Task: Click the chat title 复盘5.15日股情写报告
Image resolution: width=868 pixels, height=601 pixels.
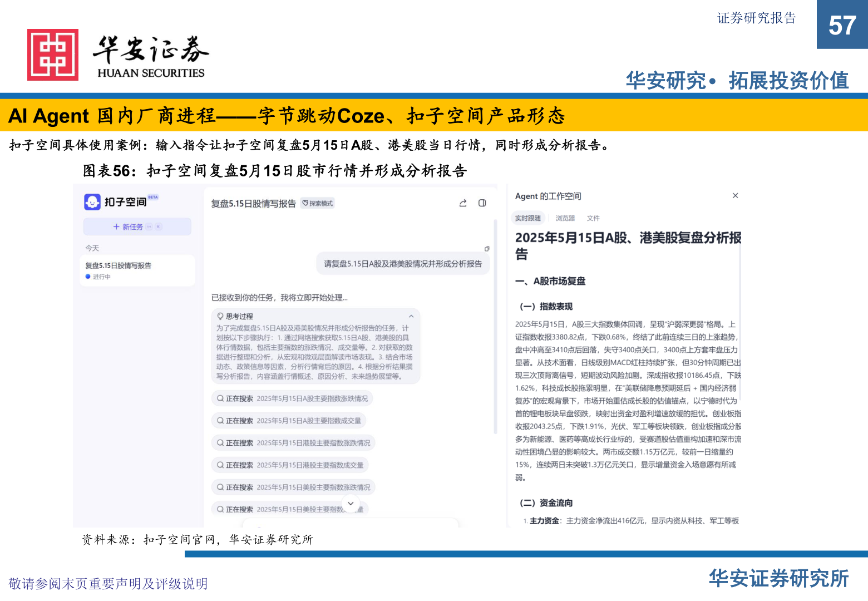Action: tap(253, 204)
